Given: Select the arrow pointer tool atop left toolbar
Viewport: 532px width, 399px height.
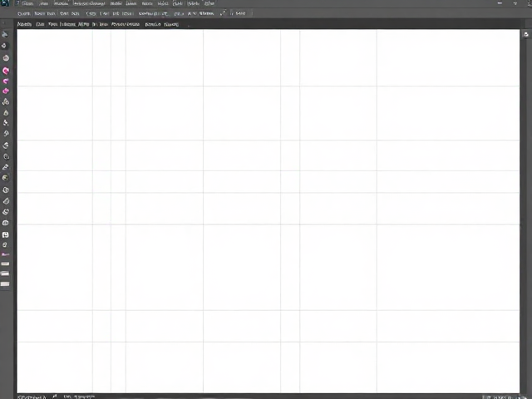Looking at the screenshot, I should coord(5,34).
